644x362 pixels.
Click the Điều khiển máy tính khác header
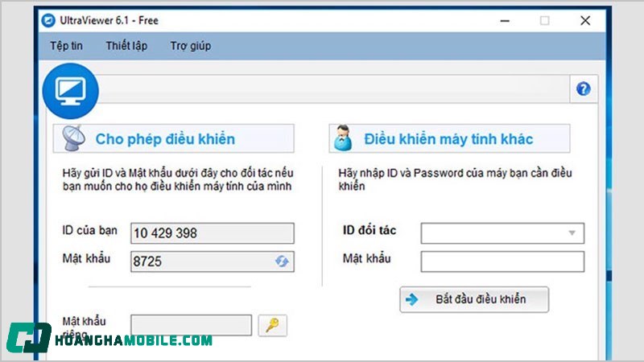[x=448, y=139]
